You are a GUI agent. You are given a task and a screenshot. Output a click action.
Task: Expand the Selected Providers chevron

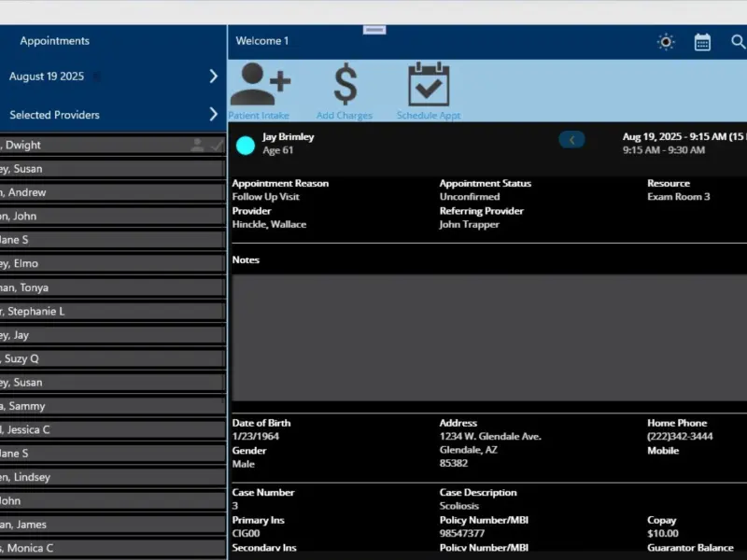(x=214, y=114)
